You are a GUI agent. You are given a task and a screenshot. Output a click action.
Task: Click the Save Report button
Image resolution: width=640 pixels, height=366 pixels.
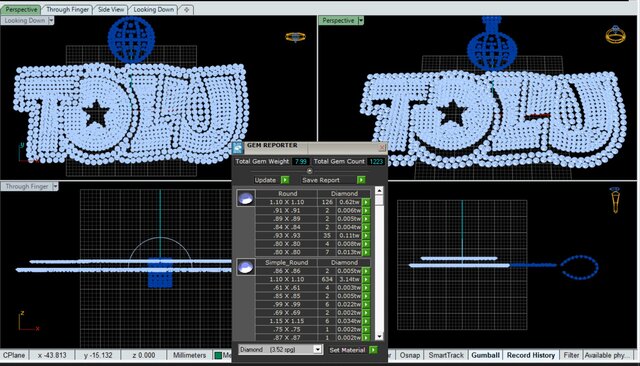pyautogui.click(x=321, y=180)
